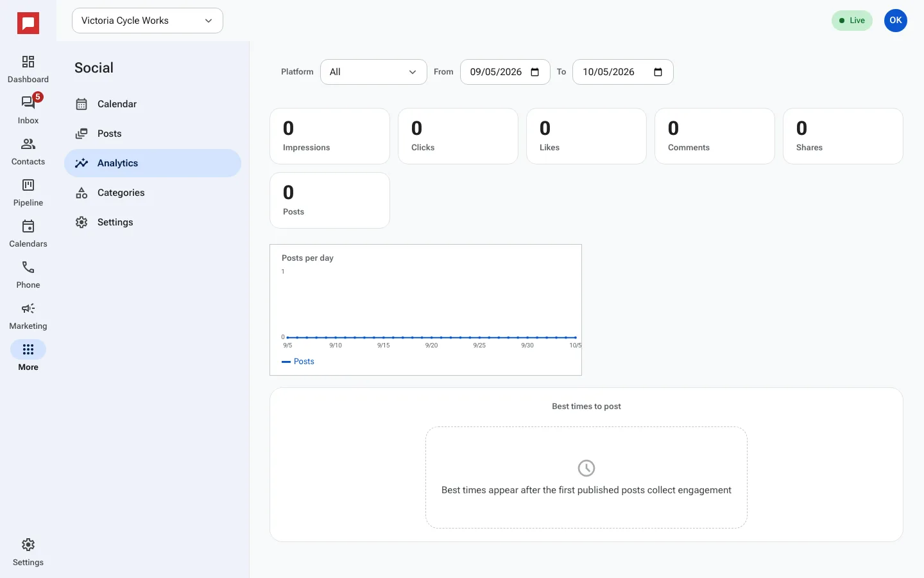Click the Clicks stat card
The height and width of the screenshot is (578, 924).
[458, 136]
